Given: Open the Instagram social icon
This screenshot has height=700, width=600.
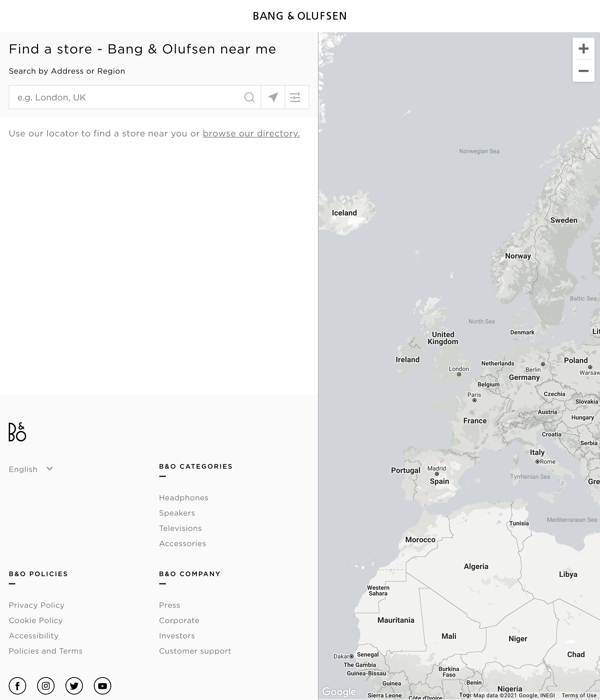Looking at the screenshot, I should point(46,686).
